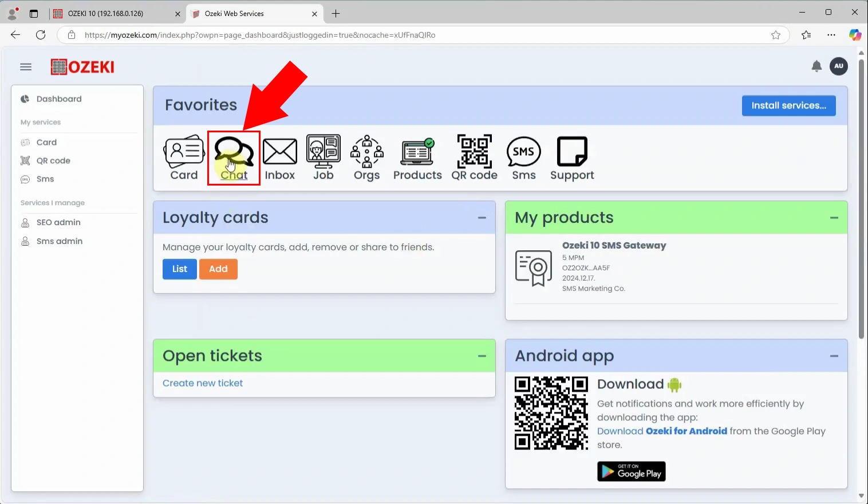Open the browser profile icon
The image size is (868, 504).
click(x=12, y=13)
